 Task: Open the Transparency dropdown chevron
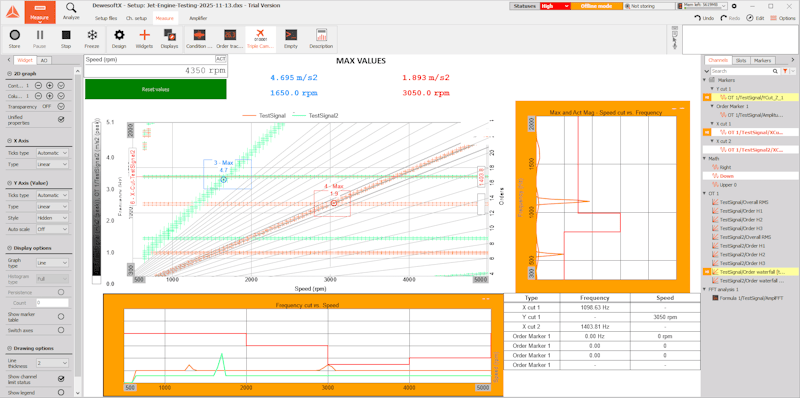[x=61, y=107]
